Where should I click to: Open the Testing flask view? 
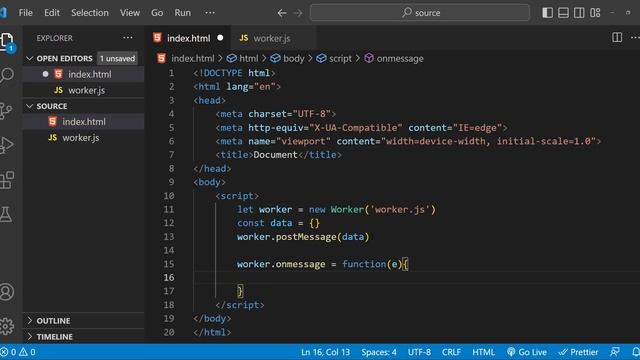[6, 214]
